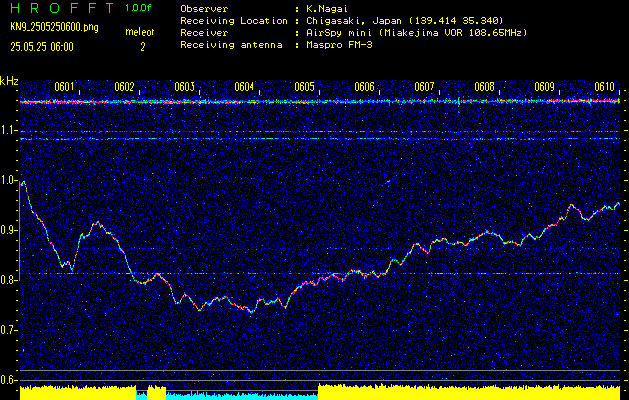Click the Receiving antenna label
Image resolution: width=629 pixels, height=400 pixels.
pos(231,45)
